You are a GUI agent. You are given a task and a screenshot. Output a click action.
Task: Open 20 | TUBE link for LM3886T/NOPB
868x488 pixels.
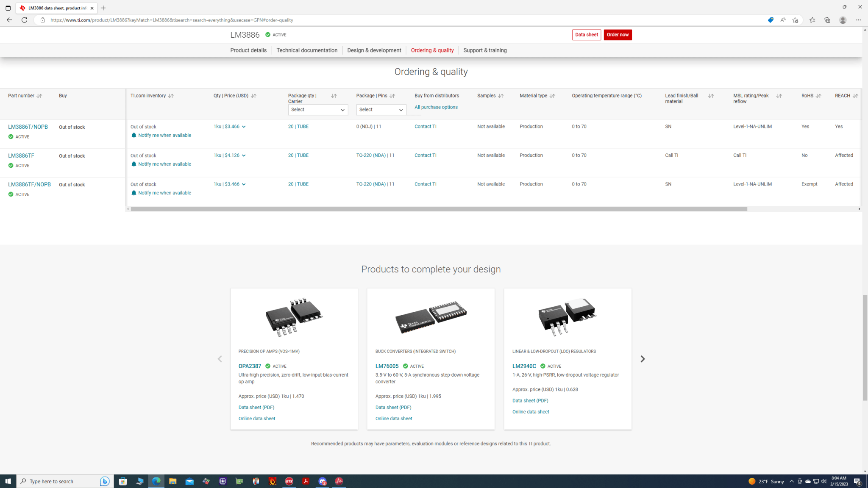(298, 127)
